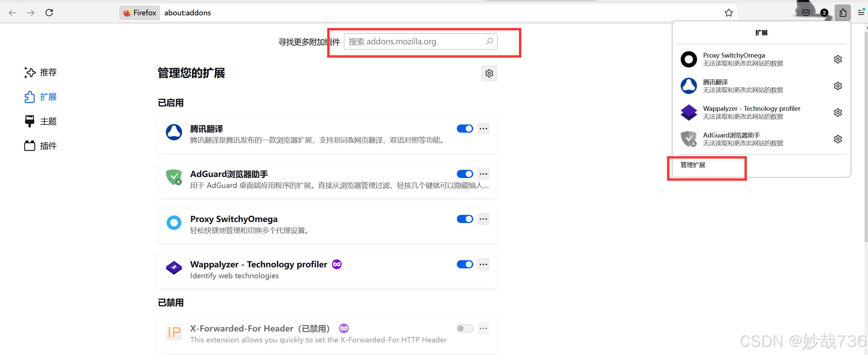Open the more options menu for X-Forwarded-For Header
The height and width of the screenshot is (355, 868).
click(x=483, y=328)
